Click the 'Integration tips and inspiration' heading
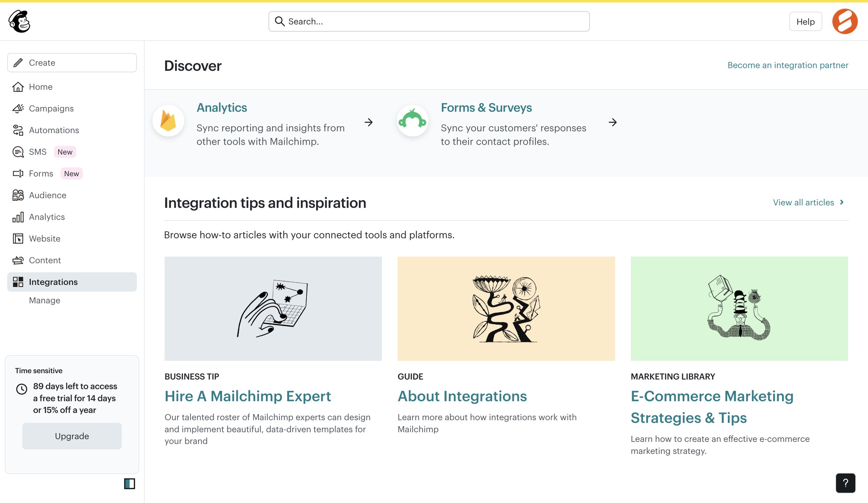The image size is (868, 503). click(265, 203)
